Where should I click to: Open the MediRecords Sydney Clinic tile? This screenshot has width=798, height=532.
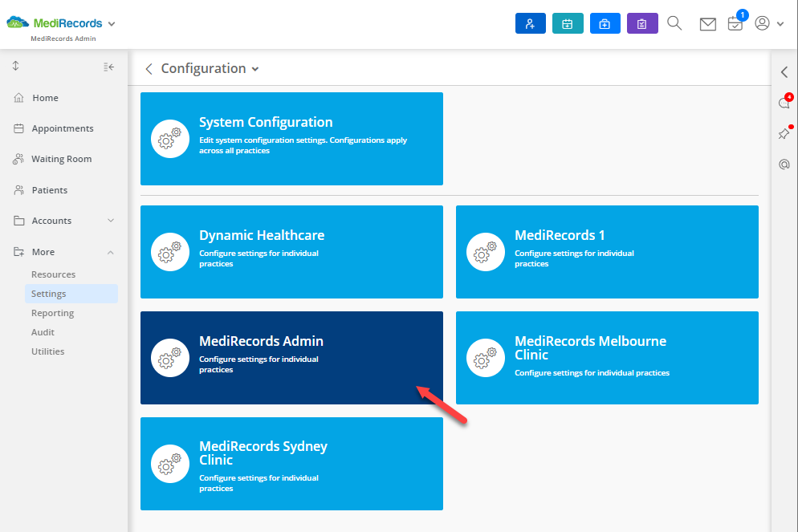tap(291, 464)
